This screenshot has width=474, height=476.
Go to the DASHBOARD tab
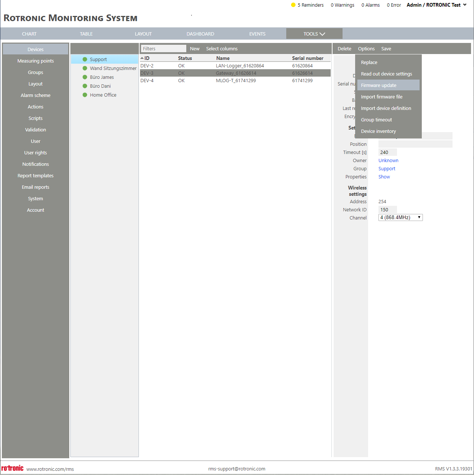click(x=200, y=34)
